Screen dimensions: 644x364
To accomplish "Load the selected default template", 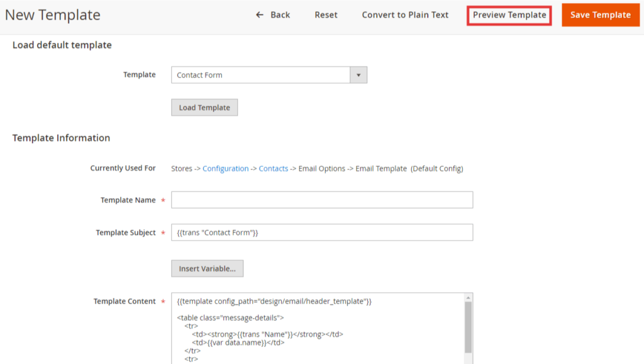I will [204, 107].
